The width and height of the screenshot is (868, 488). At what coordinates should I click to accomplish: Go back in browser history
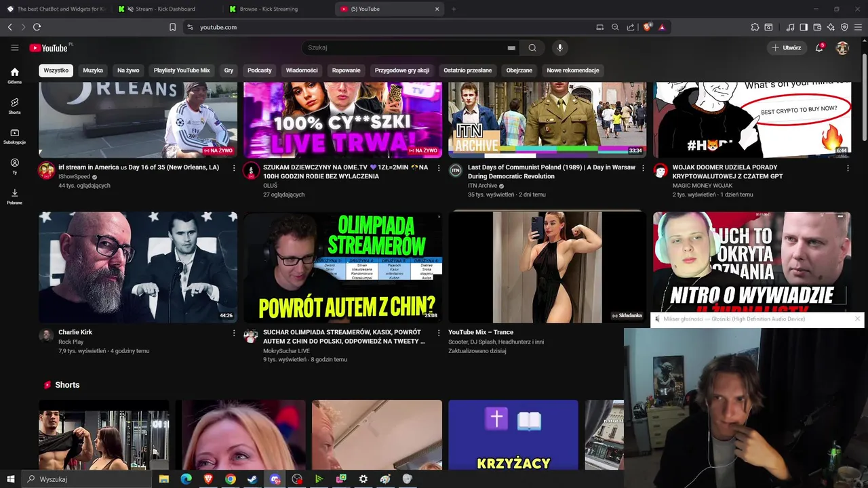[9, 27]
